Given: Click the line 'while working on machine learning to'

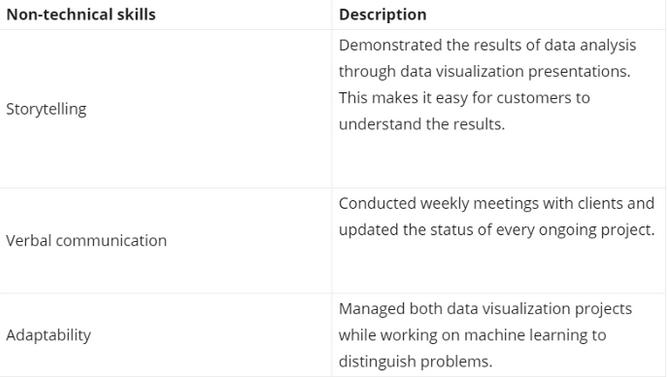Looking at the screenshot, I should [473, 335].
